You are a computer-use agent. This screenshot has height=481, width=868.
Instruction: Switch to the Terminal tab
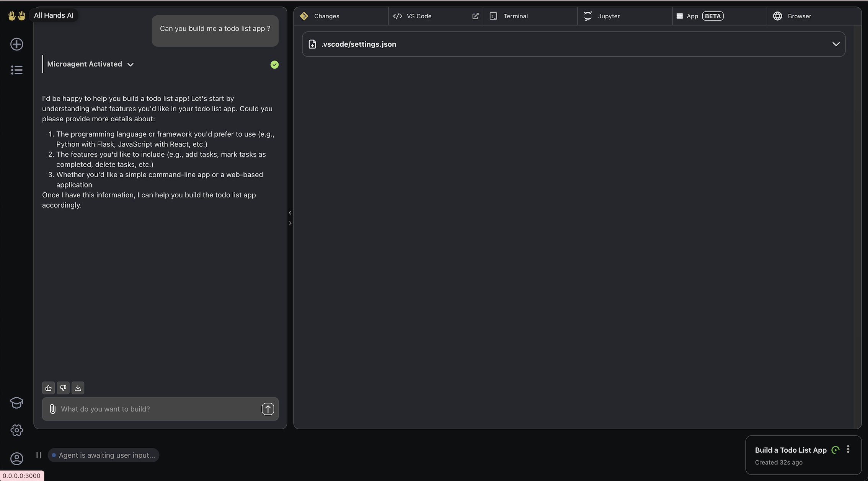[515, 16]
